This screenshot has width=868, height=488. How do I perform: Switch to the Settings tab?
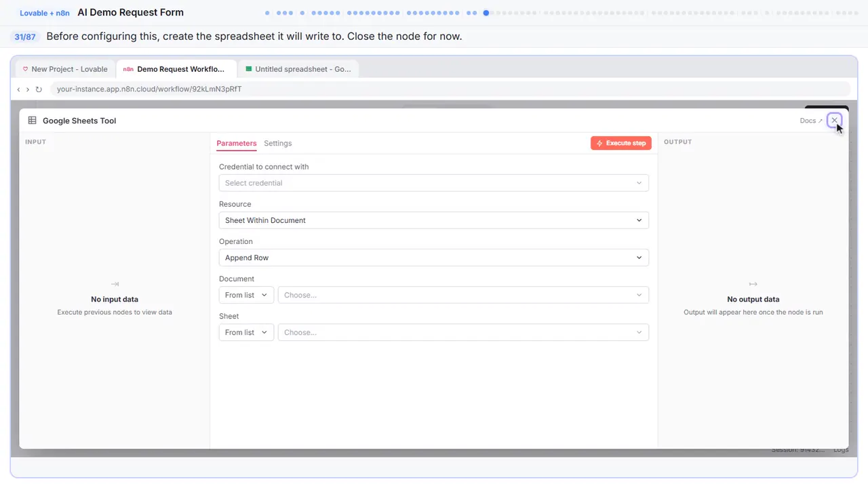(x=278, y=143)
